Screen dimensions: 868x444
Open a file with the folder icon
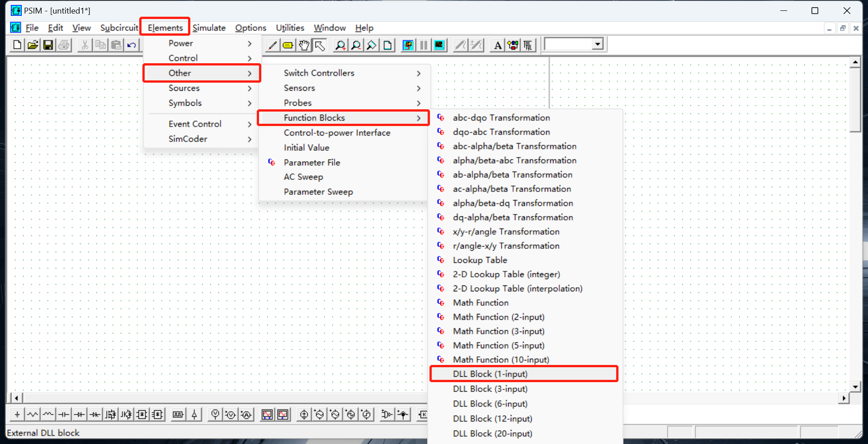click(33, 45)
